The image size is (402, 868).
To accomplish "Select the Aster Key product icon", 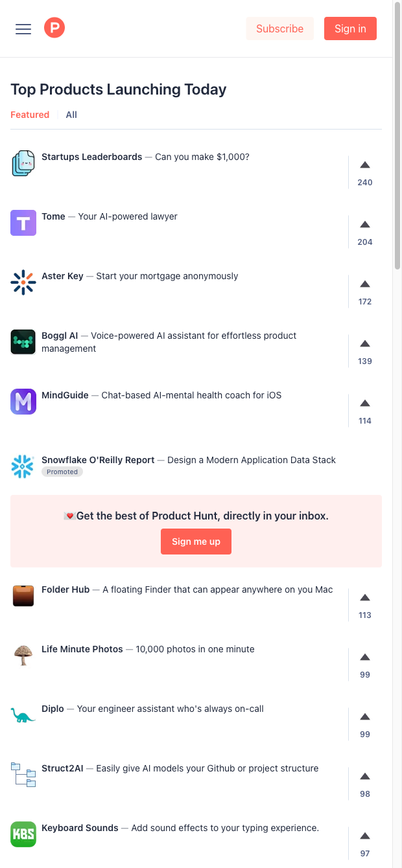I will click(x=23, y=282).
